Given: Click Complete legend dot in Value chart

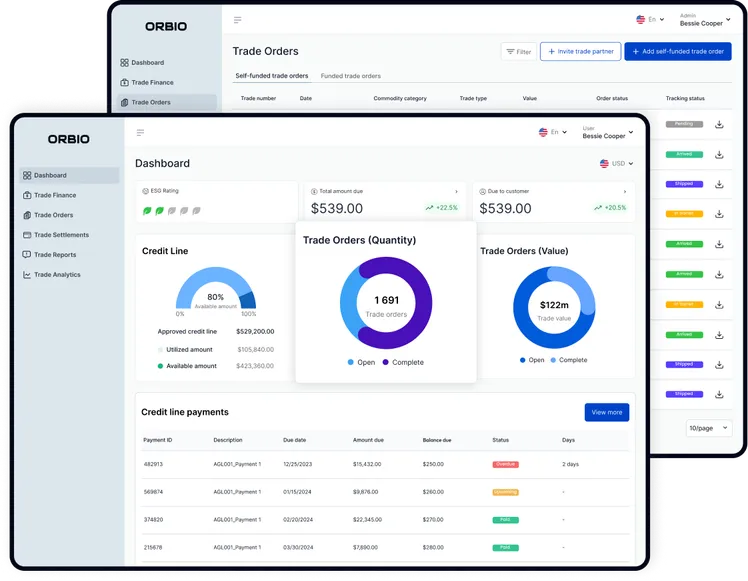Looking at the screenshot, I should coord(553,360).
